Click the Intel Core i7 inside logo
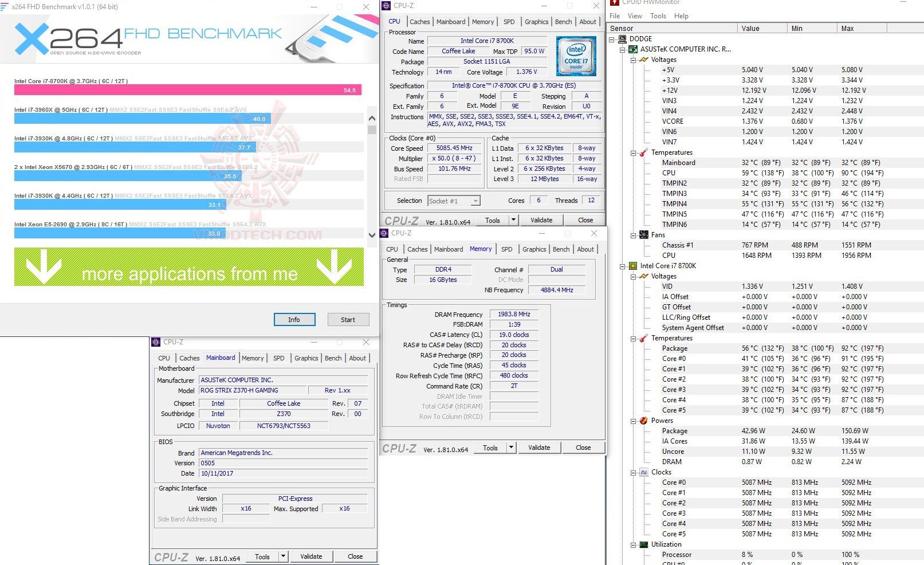 (576, 56)
